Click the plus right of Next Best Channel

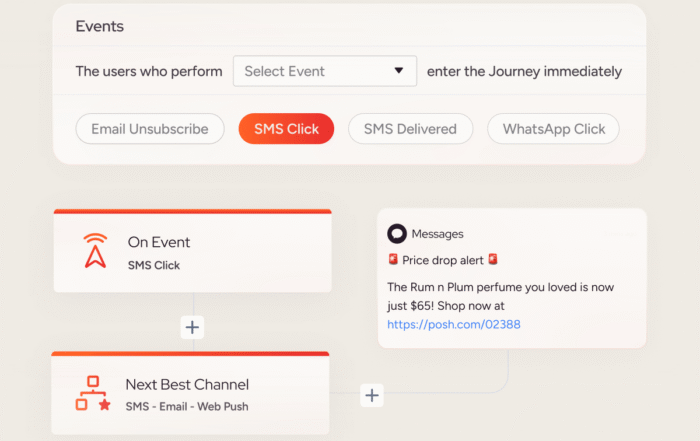(x=372, y=395)
